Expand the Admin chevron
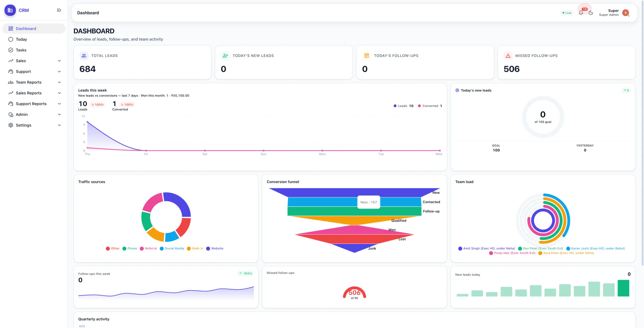Image resolution: width=644 pixels, height=328 pixels. [59, 114]
